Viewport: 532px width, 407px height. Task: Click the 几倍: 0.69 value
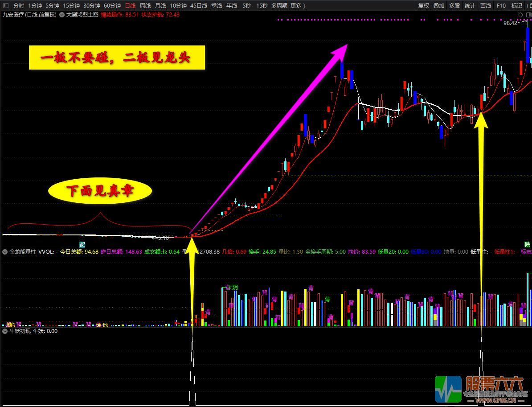(234, 252)
